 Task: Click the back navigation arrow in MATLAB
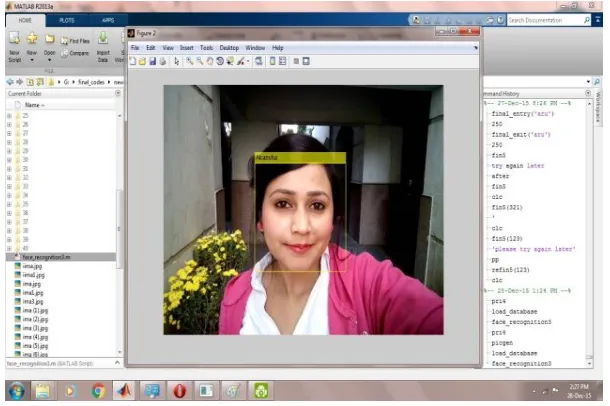click(10, 82)
